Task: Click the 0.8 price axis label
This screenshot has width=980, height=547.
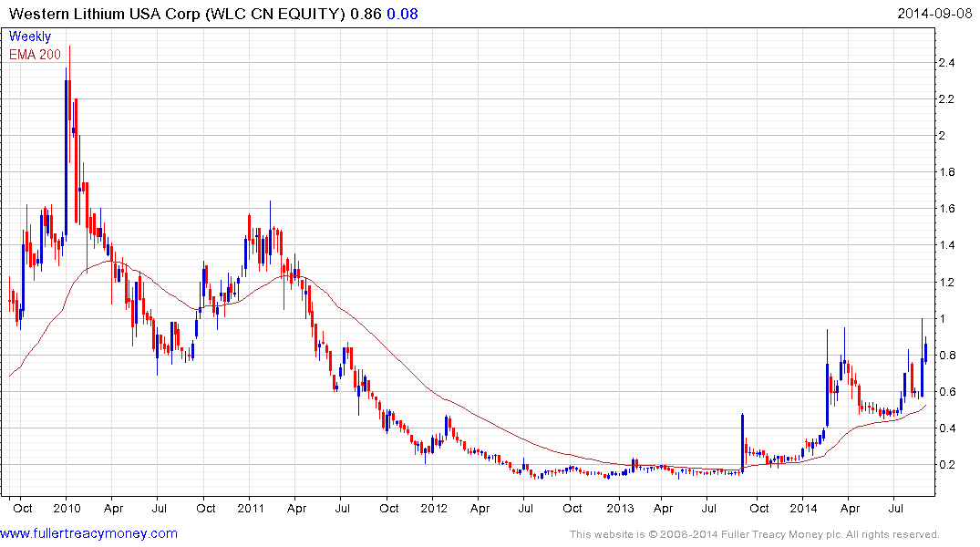Action: point(946,355)
